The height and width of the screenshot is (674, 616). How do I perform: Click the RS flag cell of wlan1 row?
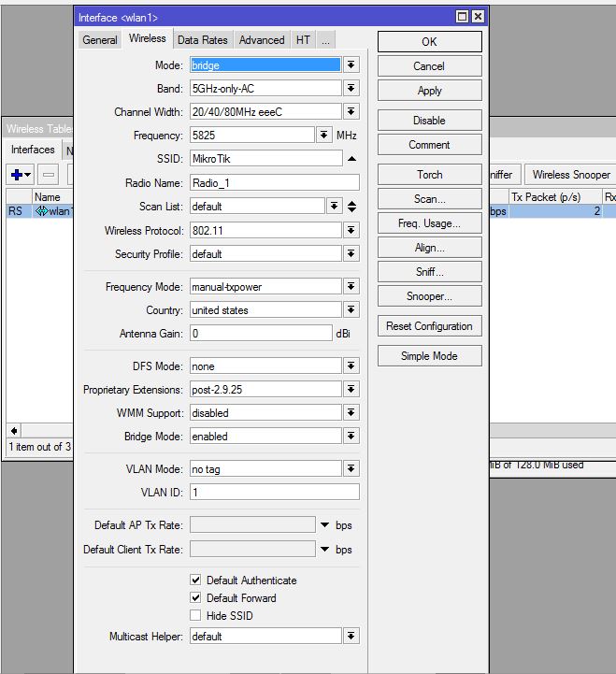(x=19, y=211)
